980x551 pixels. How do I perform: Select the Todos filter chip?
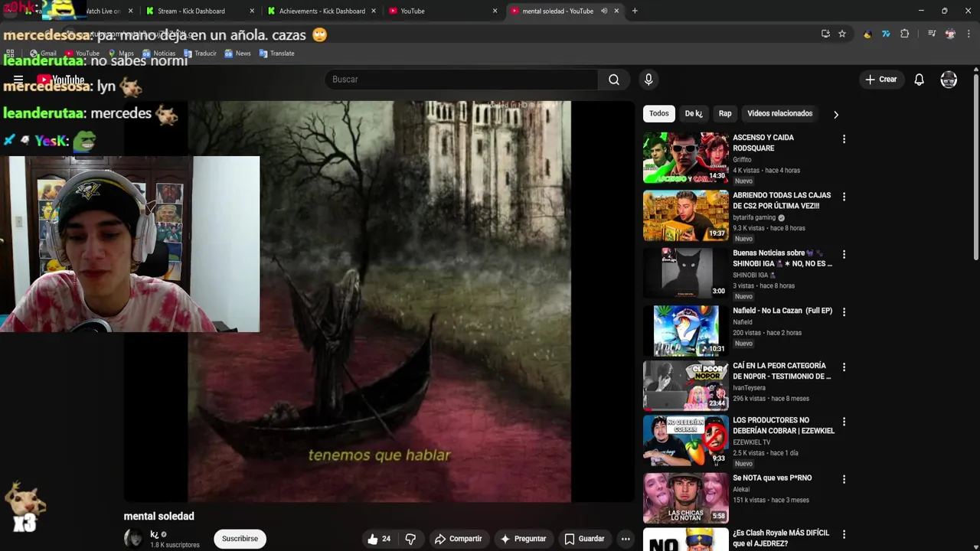pyautogui.click(x=659, y=113)
